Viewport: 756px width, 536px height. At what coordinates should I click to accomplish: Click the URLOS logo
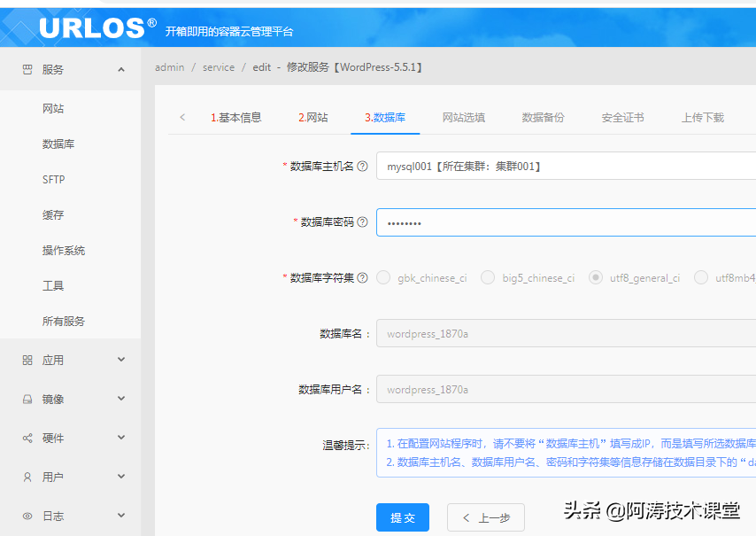click(98, 27)
